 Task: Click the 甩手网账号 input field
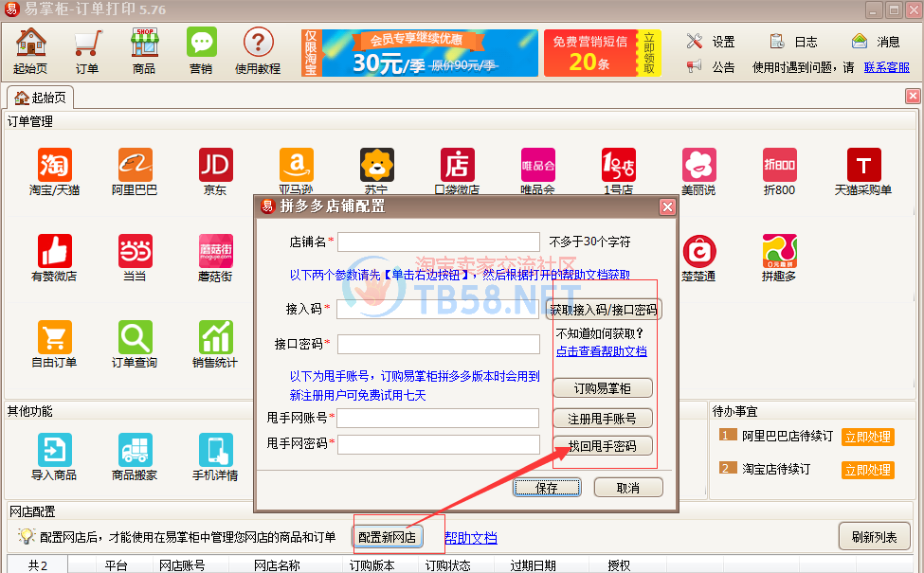(438, 418)
